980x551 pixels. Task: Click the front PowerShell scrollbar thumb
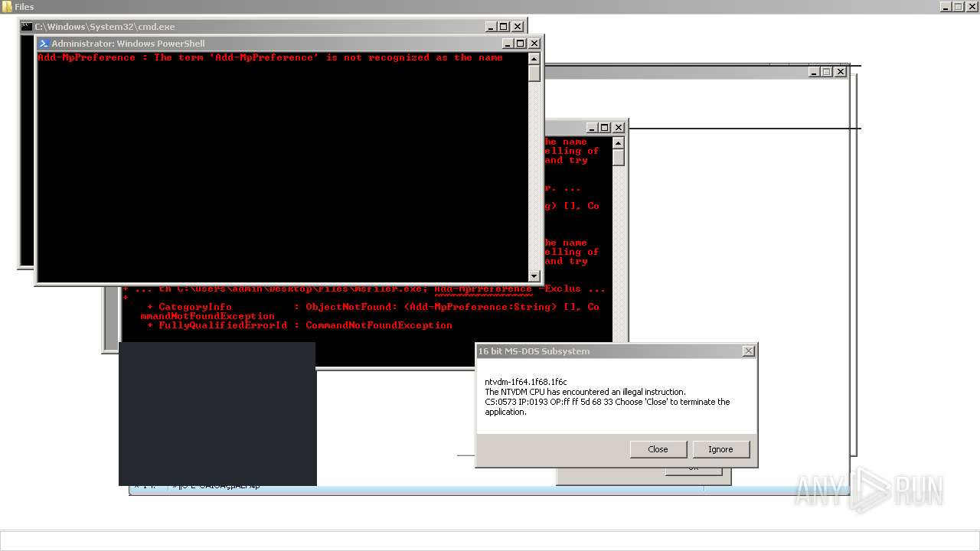(534, 73)
